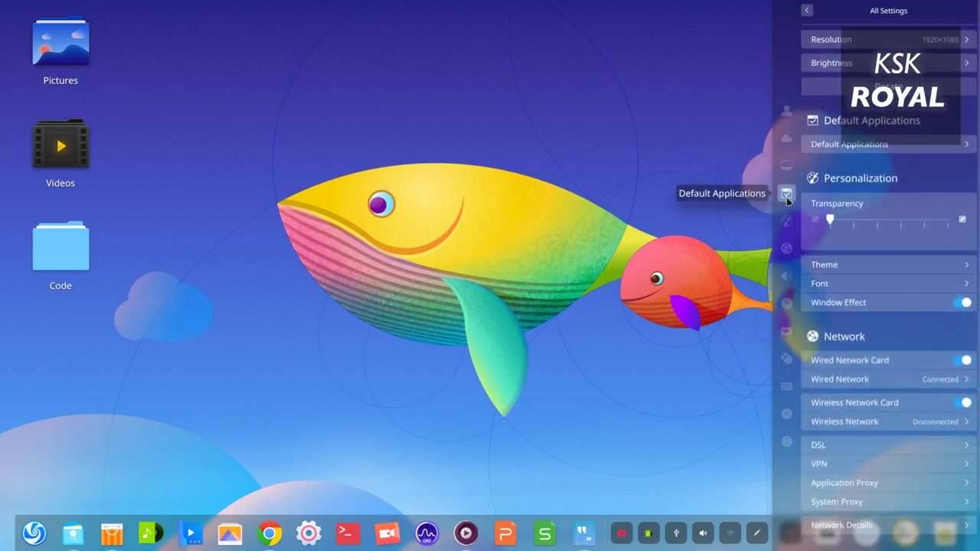Disable the Wireless Network Card toggle
This screenshot has width=980, height=551.
pos(965,402)
